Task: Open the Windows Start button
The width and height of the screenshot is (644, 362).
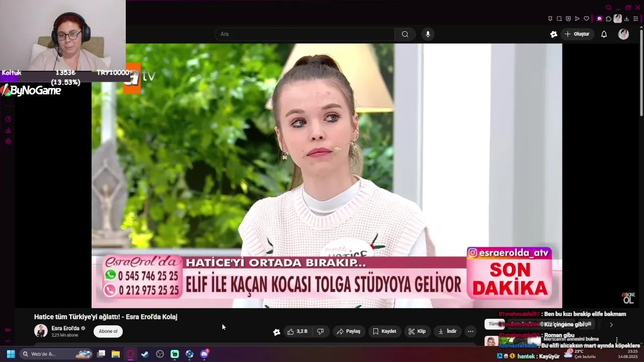Action: coord(10,354)
